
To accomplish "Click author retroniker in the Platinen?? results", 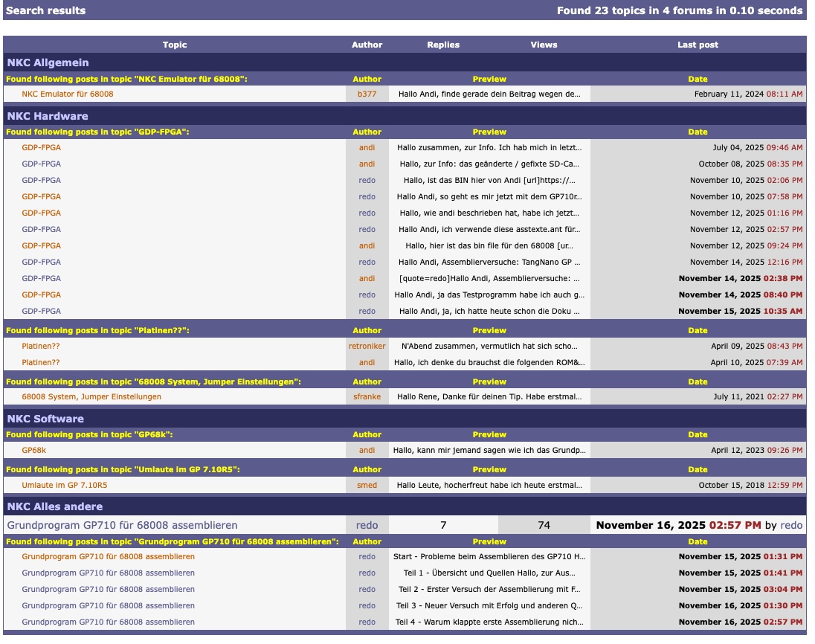I will (x=367, y=347).
